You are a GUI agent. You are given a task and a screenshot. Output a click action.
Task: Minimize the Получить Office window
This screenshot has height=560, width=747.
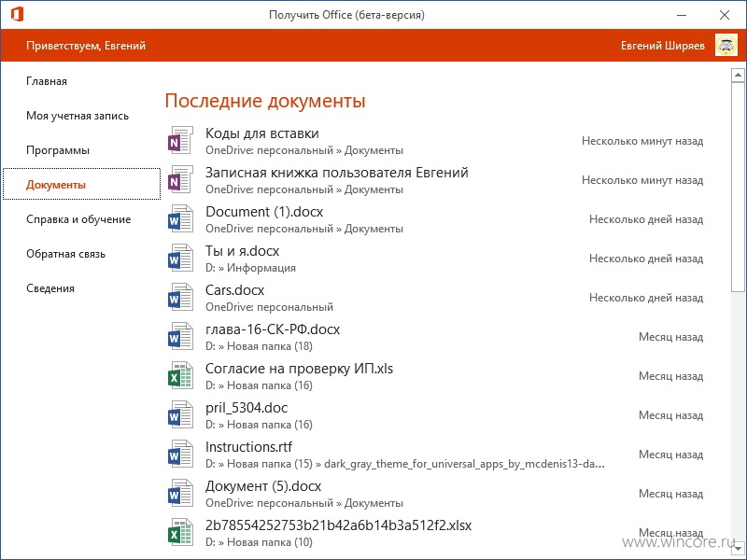(x=682, y=15)
